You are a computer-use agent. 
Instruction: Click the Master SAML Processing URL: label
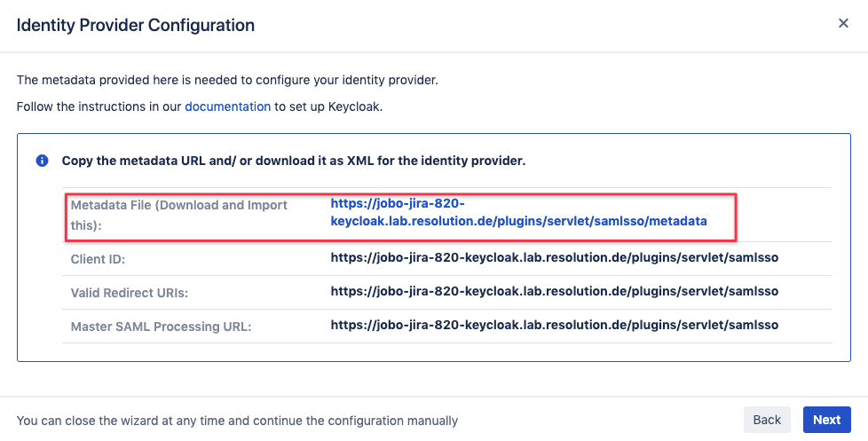pos(162,327)
